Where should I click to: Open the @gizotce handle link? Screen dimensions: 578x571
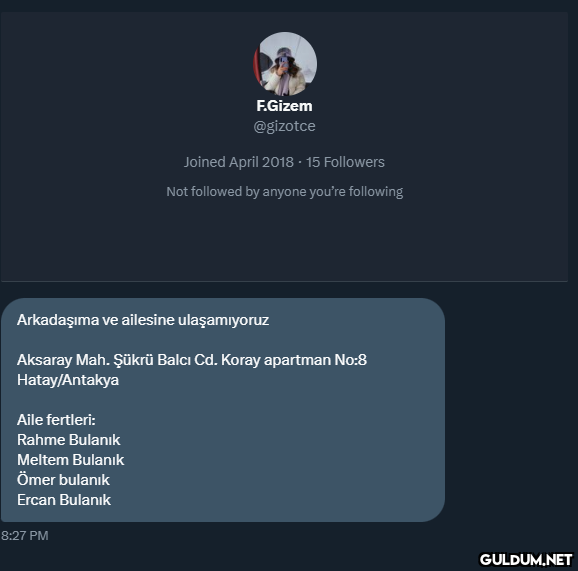click(x=284, y=126)
